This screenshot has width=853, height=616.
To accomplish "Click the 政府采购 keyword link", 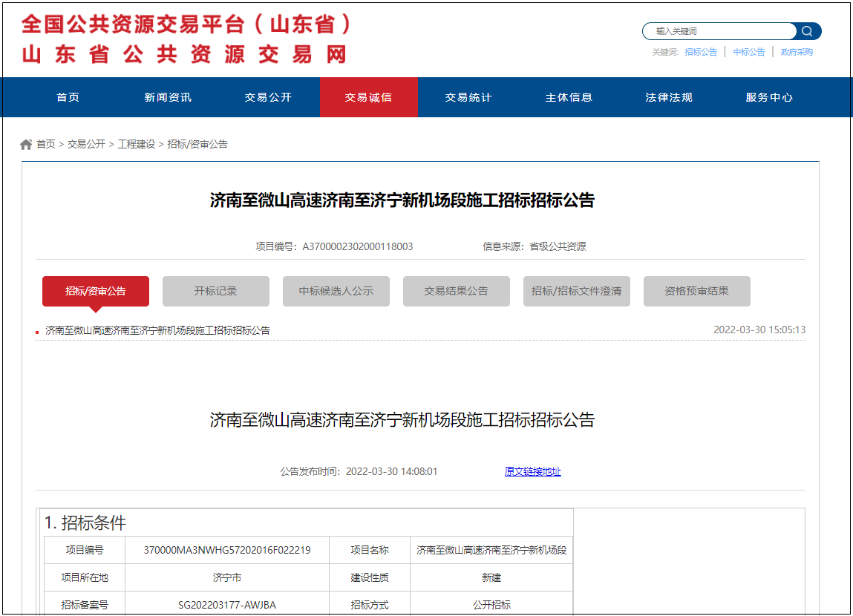I will click(x=797, y=52).
